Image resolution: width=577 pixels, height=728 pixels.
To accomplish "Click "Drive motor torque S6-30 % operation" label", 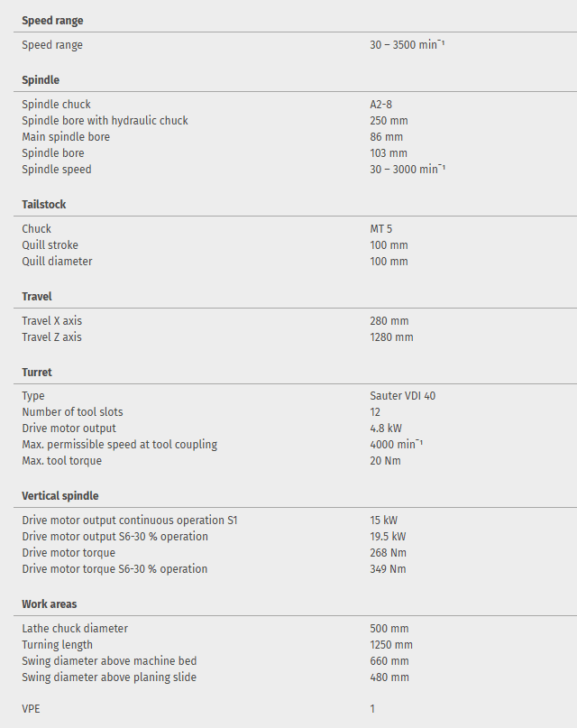I will [x=114, y=569].
